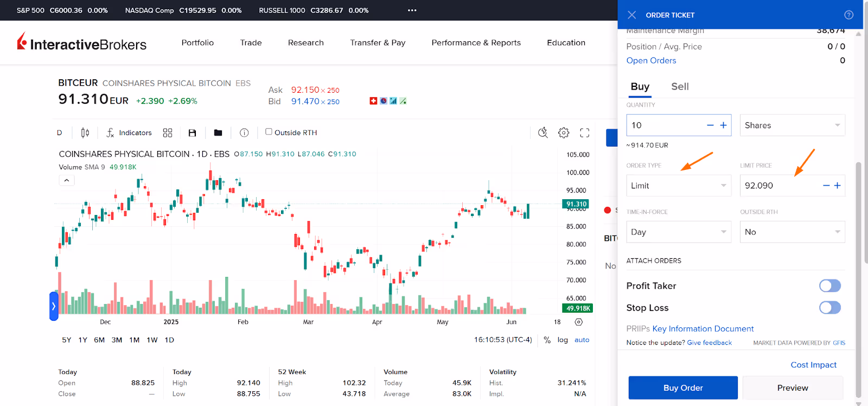Select the 1W chart range
Screen dimensions: 868x406
pos(152,340)
